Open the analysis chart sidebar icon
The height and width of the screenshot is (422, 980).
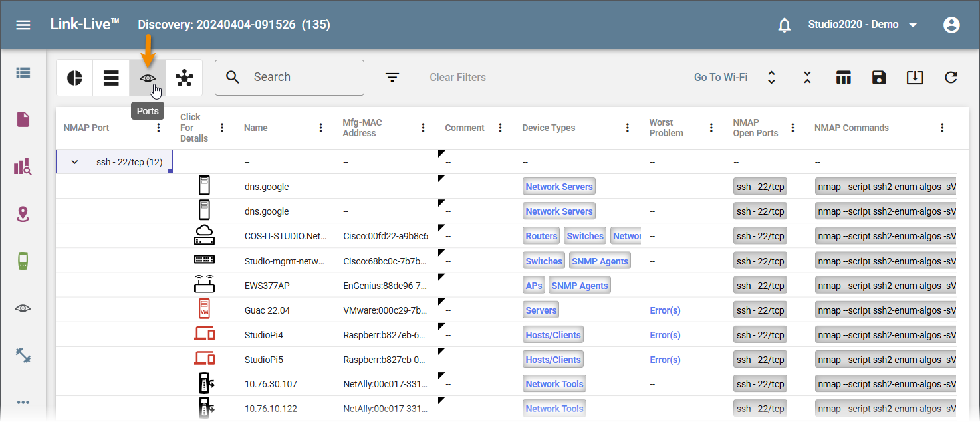(23, 166)
